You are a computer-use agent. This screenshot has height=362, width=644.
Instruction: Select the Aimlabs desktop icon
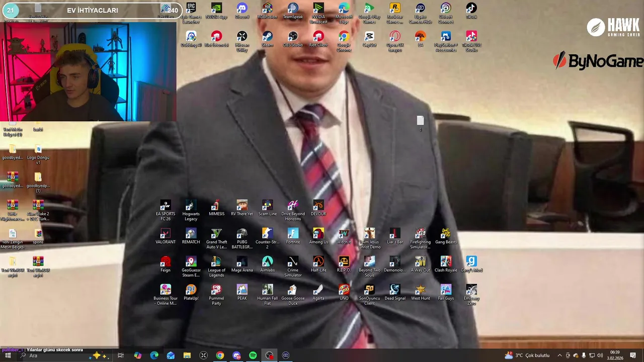[x=267, y=264]
